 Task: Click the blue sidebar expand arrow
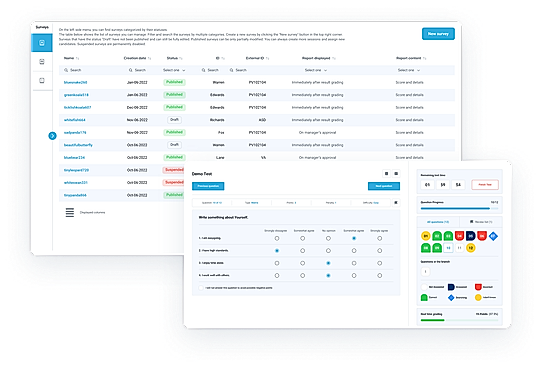[52, 136]
